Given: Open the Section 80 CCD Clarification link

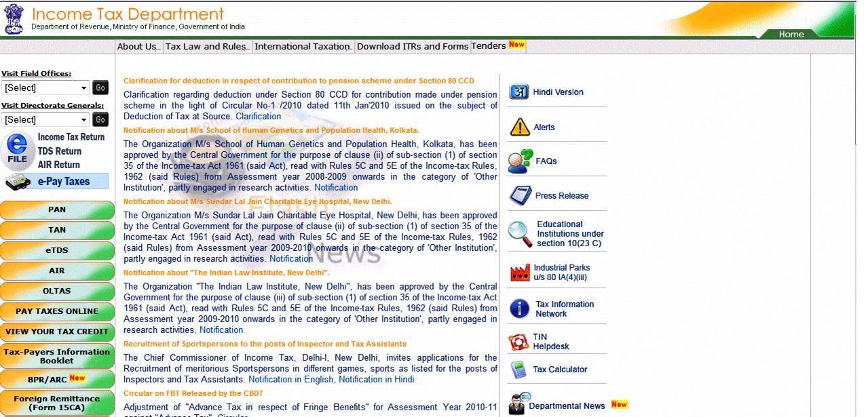Looking at the screenshot, I should pyautogui.click(x=258, y=116).
